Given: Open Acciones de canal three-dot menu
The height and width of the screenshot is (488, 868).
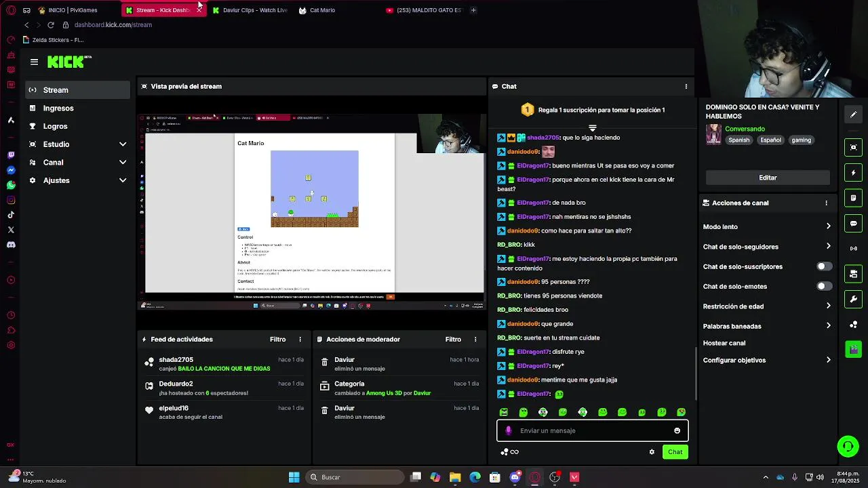Looking at the screenshot, I should click(826, 203).
